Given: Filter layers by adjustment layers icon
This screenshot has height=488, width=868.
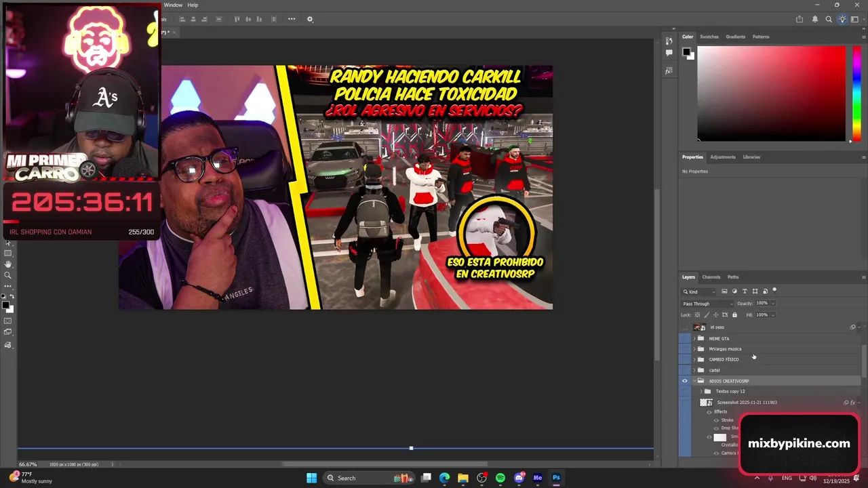Looking at the screenshot, I should (x=734, y=291).
